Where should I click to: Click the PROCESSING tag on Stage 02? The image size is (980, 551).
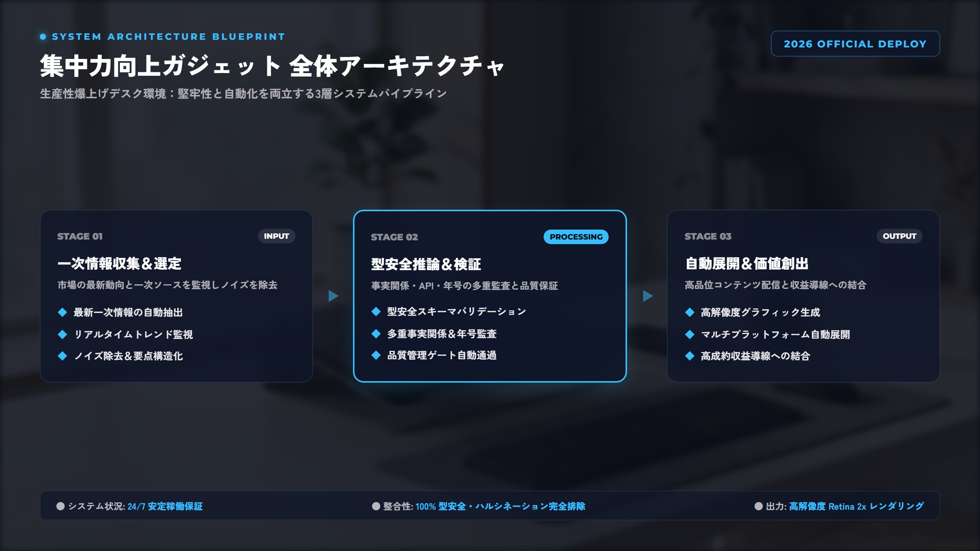(576, 237)
